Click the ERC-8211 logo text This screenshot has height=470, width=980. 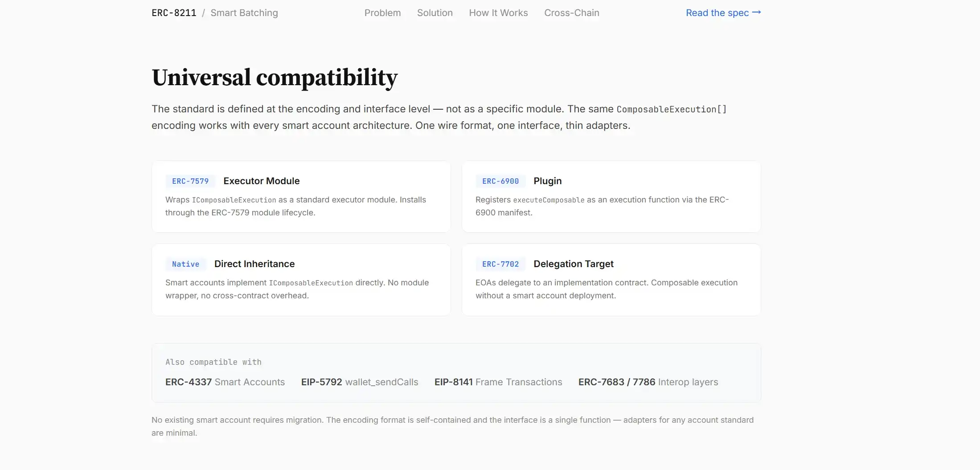pyautogui.click(x=174, y=13)
